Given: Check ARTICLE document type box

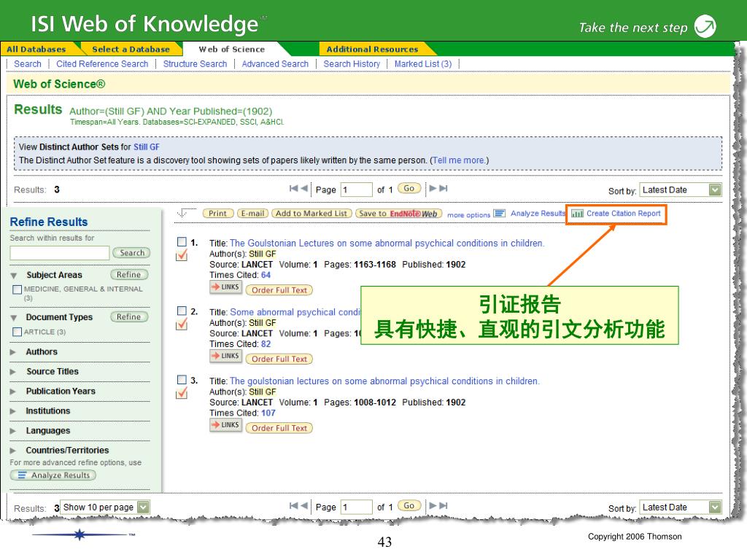Looking at the screenshot, I should click(x=18, y=332).
